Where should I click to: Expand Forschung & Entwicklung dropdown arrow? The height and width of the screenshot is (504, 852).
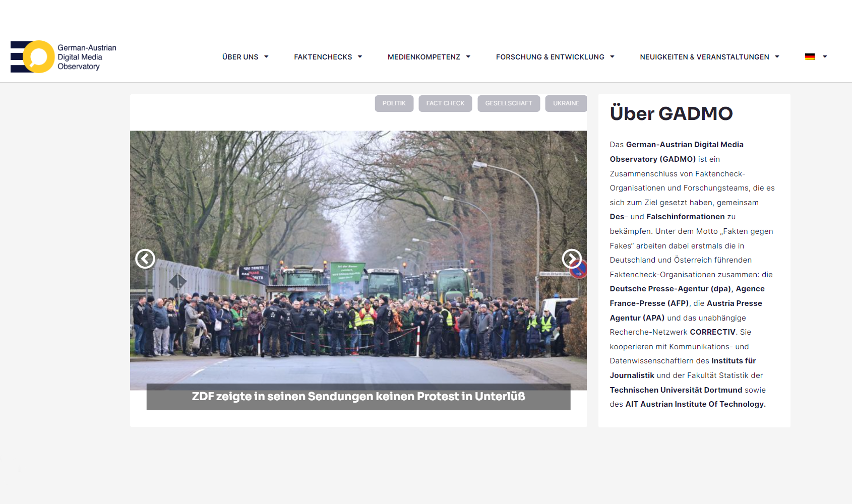613,57
